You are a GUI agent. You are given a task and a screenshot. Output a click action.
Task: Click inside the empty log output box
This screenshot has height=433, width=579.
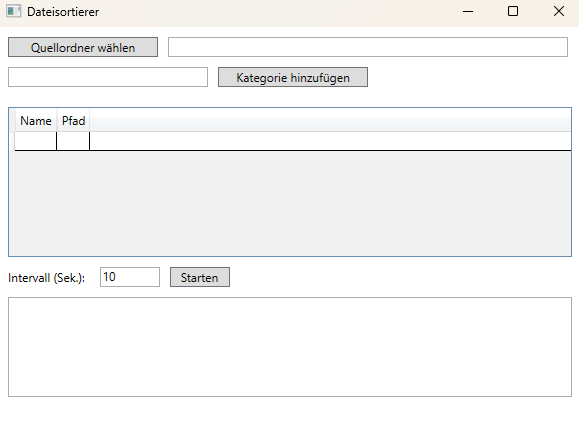(290, 347)
